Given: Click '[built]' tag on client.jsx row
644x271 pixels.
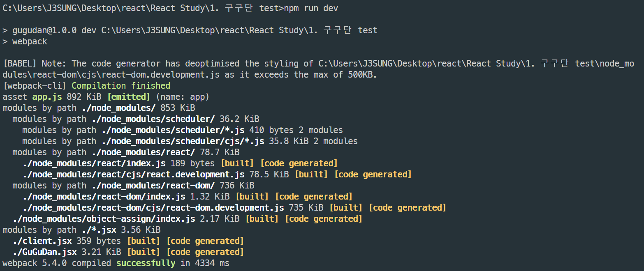Looking at the screenshot, I should pos(144,241).
